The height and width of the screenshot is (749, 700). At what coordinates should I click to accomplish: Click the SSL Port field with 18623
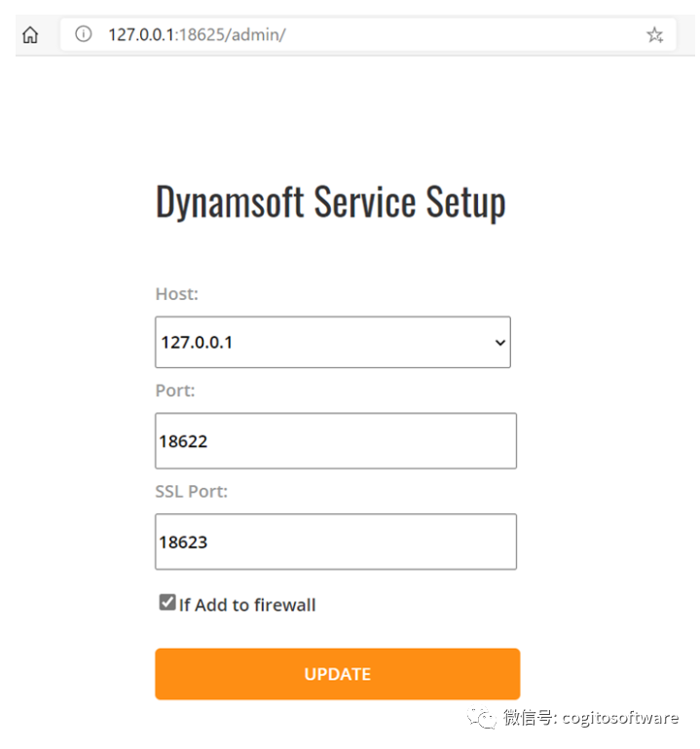tap(336, 542)
